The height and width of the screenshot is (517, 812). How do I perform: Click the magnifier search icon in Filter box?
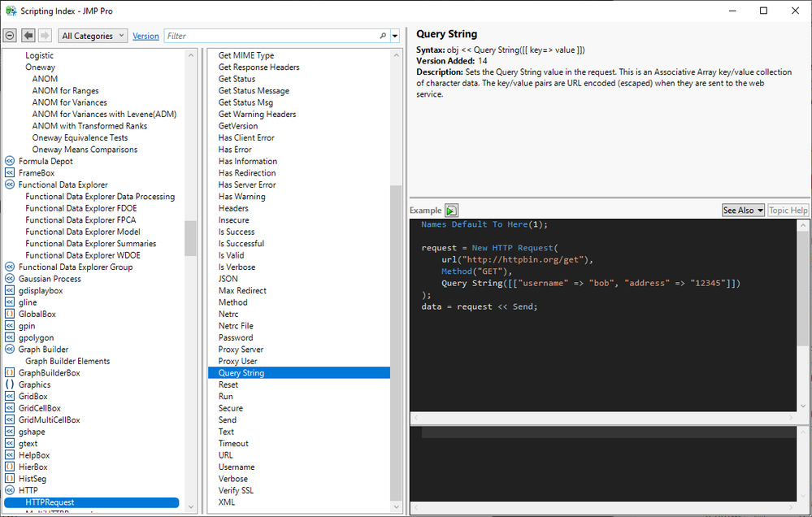[x=383, y=36]
